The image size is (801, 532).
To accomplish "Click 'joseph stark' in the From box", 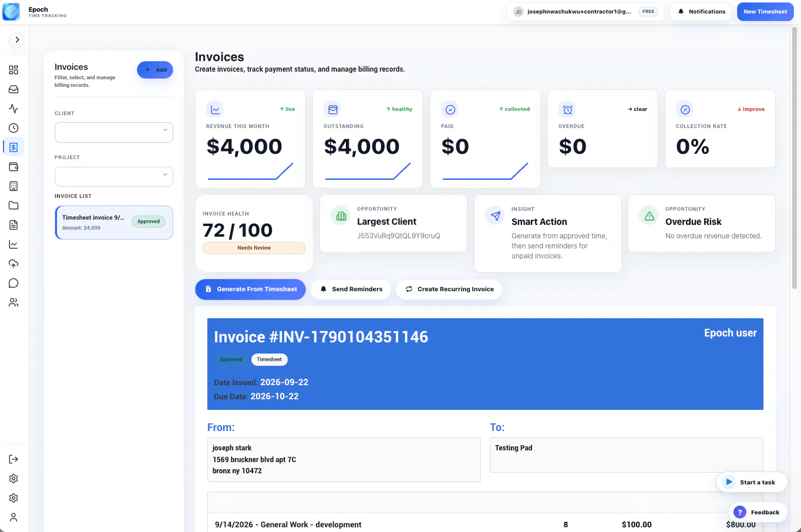I will pyautogui.click(x=232, y=447).
